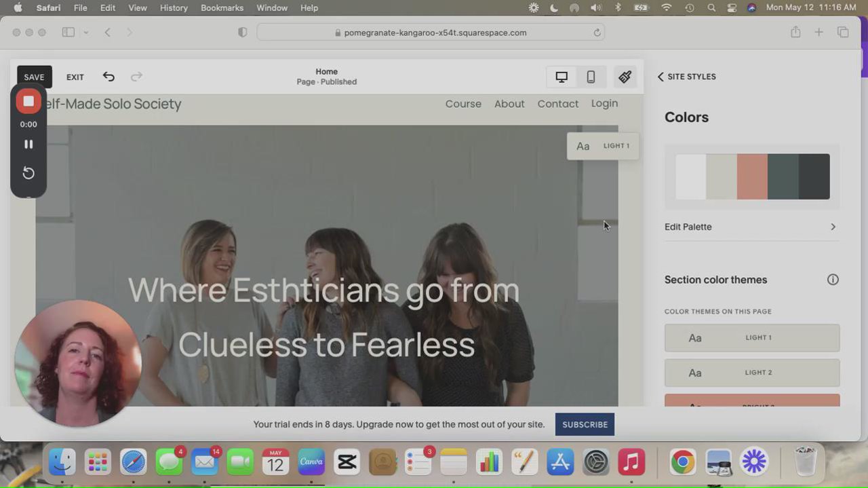Open Finder from the Dock
The width and height of the screenshot is (868, 488).
tap(62, 463)
